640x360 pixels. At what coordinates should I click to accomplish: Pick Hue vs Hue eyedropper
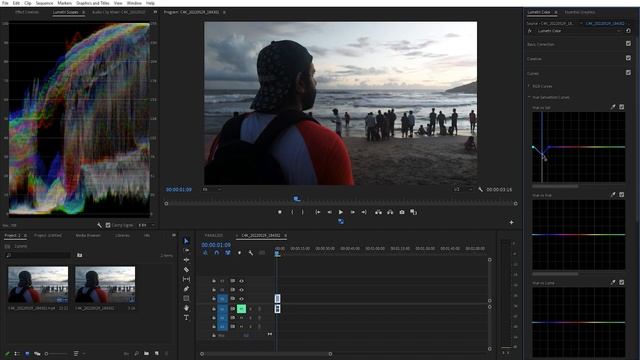click(x=613, y=195)
